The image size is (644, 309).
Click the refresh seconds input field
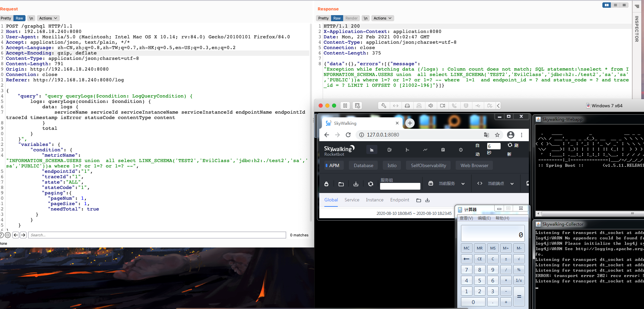494,146
